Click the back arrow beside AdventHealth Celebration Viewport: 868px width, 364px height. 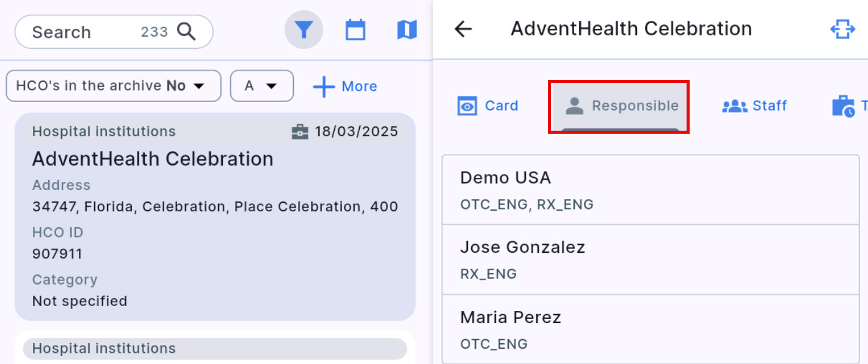point(464,29)
